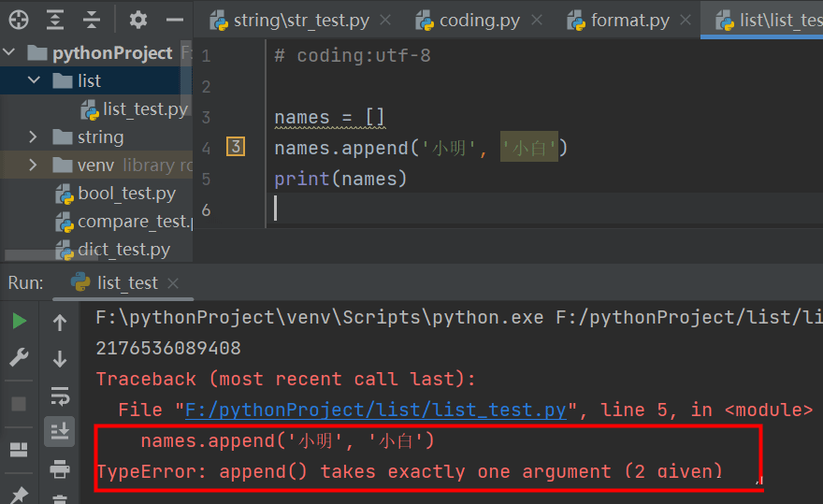Click 'print(names)' in editor

coord(340,179)
